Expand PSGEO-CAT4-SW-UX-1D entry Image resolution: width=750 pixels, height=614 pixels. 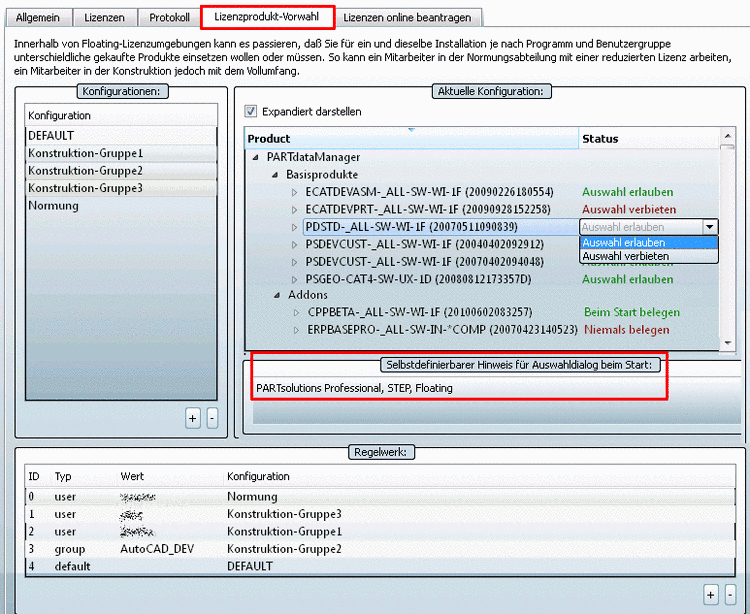tap(295, 280)
